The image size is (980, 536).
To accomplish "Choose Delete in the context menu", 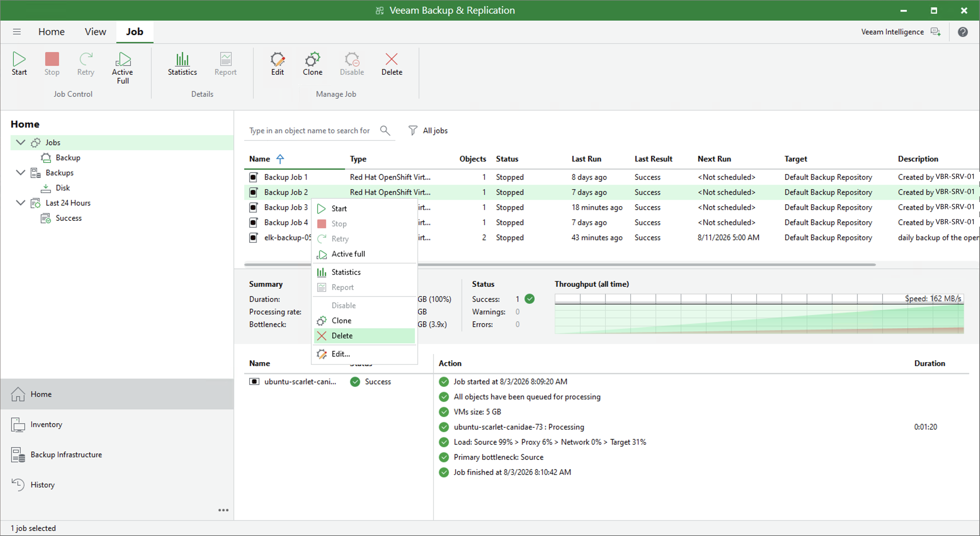I will point(364,336).
